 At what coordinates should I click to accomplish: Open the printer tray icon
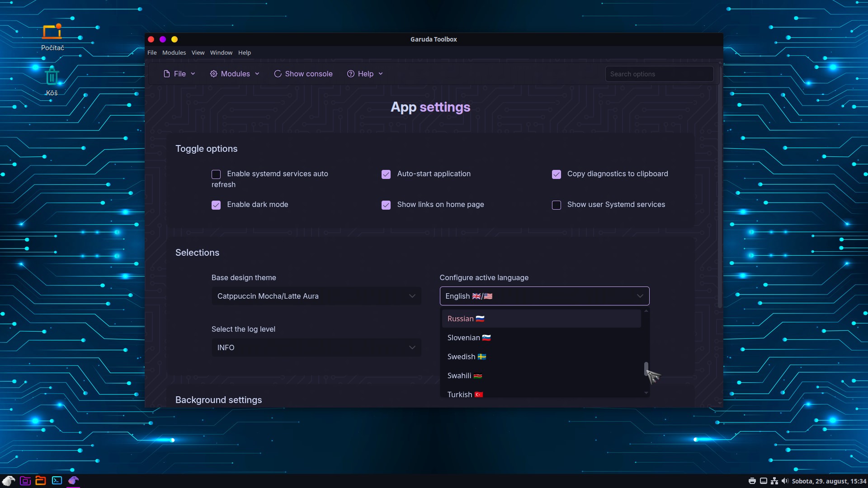pos(752,481)
